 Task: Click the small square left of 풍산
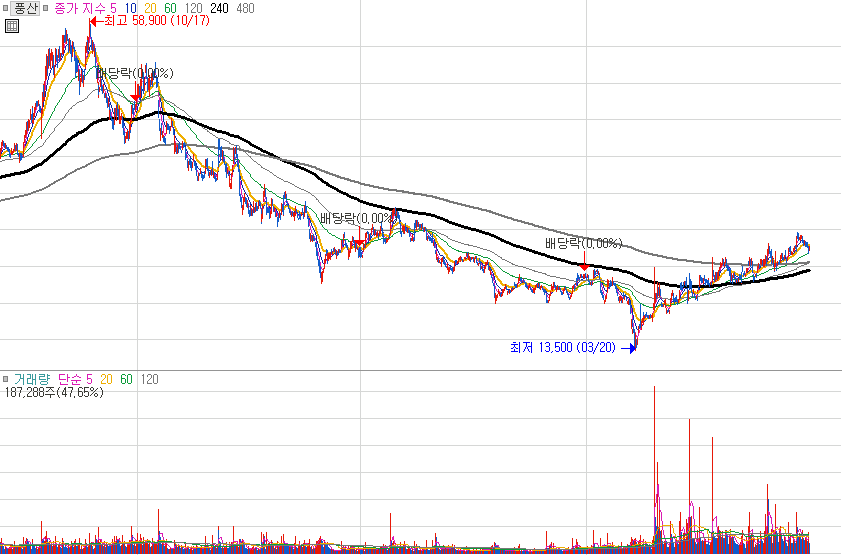5,8
